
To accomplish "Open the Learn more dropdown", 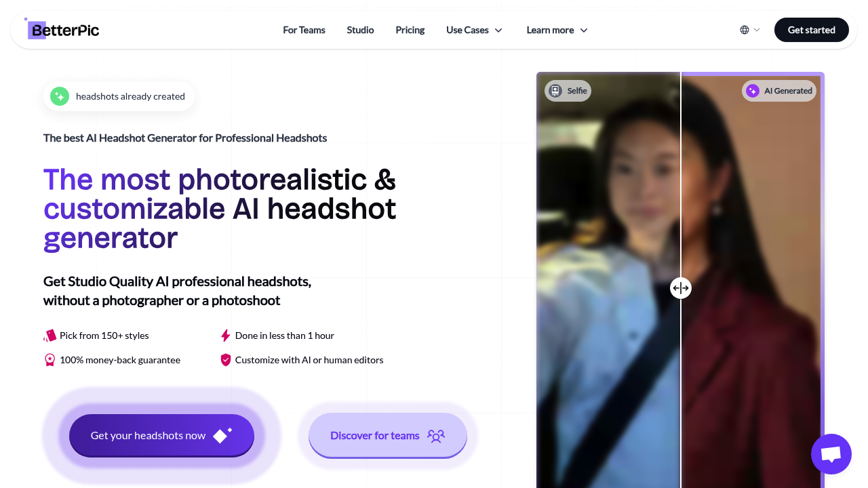I will (x=557, y=30).
